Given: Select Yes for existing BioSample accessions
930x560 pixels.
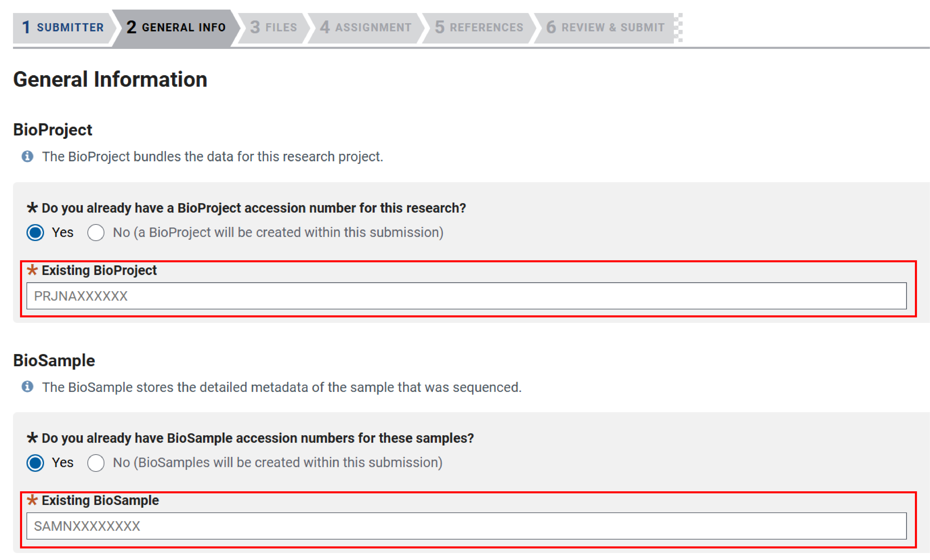Looking at the screenshot, I should click(35, 463).
